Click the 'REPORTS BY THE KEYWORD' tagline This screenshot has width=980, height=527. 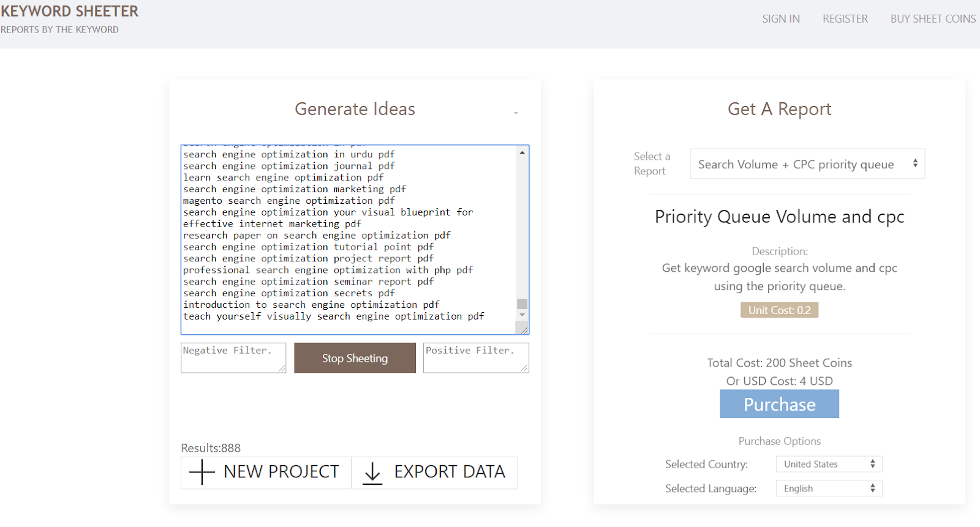pos(59,30)
